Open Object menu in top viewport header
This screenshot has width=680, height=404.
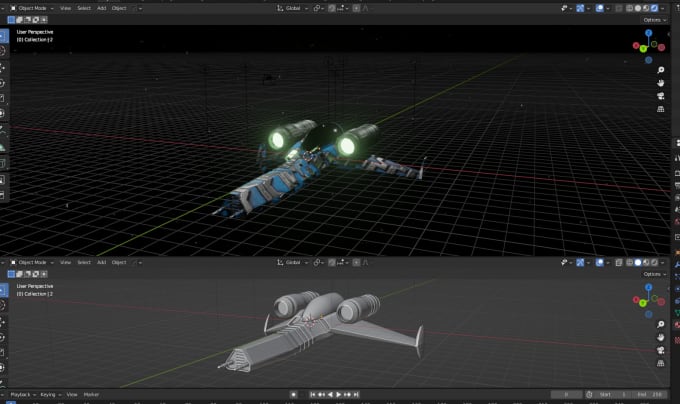pyautogui.click(x=119, y=8)
